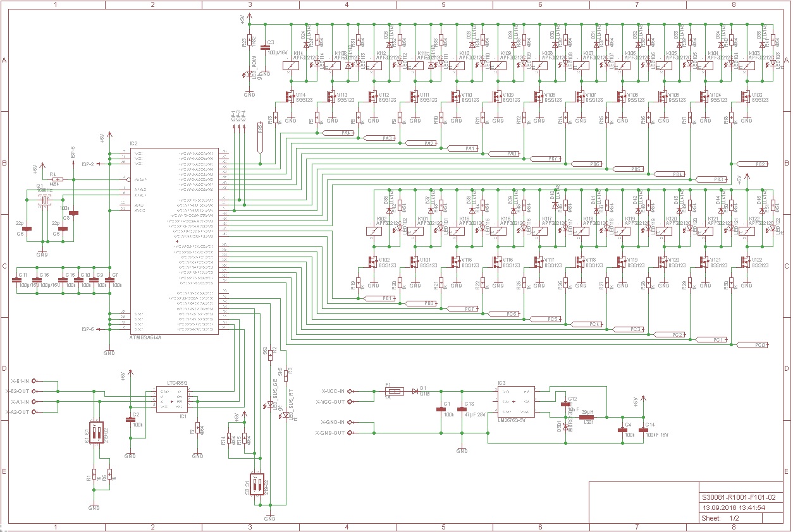Select the D1 S1M diode symbol
Image resolution: width=793 pixels, height=532 pixels.
click(415, 392)
